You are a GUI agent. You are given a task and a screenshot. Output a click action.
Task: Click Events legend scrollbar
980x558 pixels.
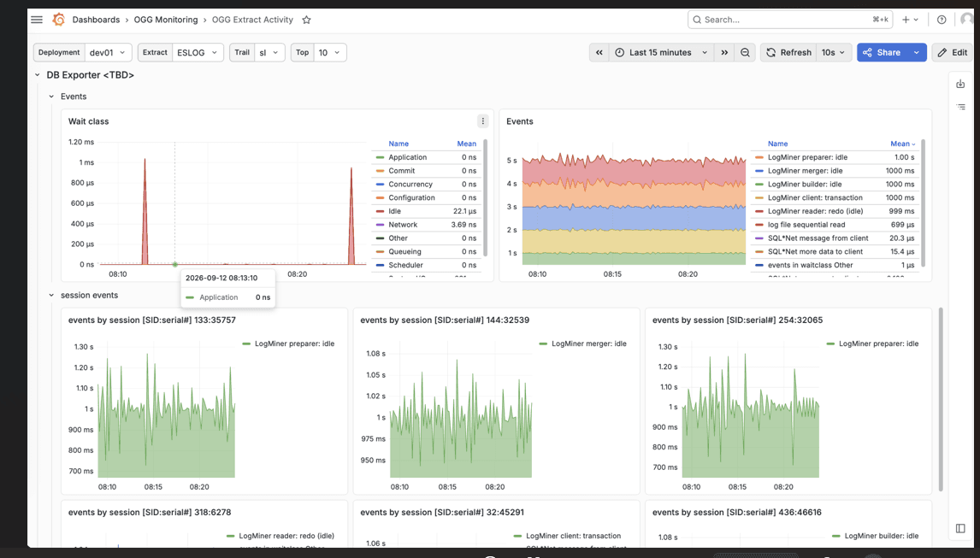coord(923,203)
